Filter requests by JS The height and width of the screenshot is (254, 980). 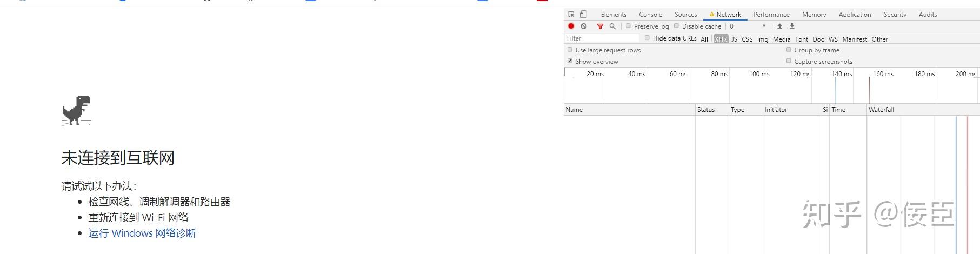coord(734,39)
